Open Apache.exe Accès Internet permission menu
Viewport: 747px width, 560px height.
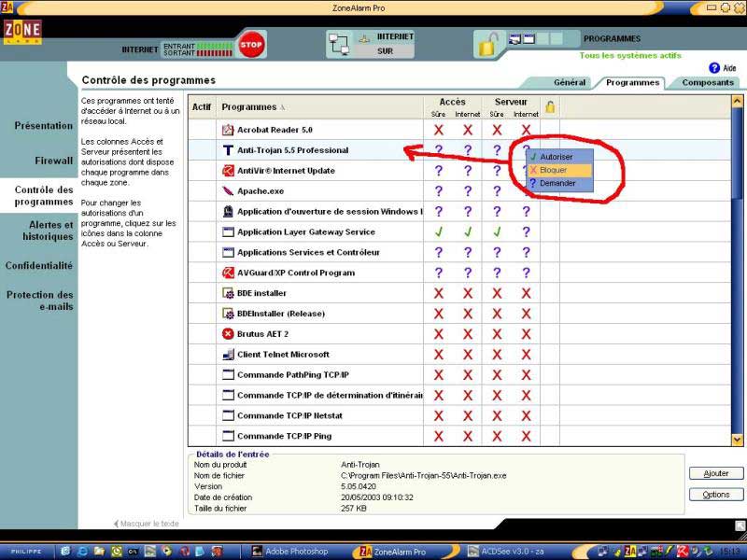click(x=468, y=191)
